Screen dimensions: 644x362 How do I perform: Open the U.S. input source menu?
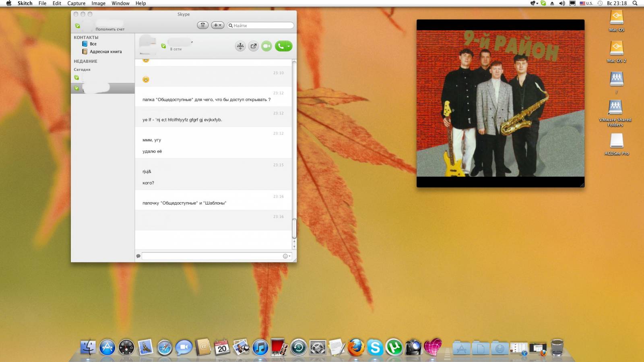click(x=586, y=3)
